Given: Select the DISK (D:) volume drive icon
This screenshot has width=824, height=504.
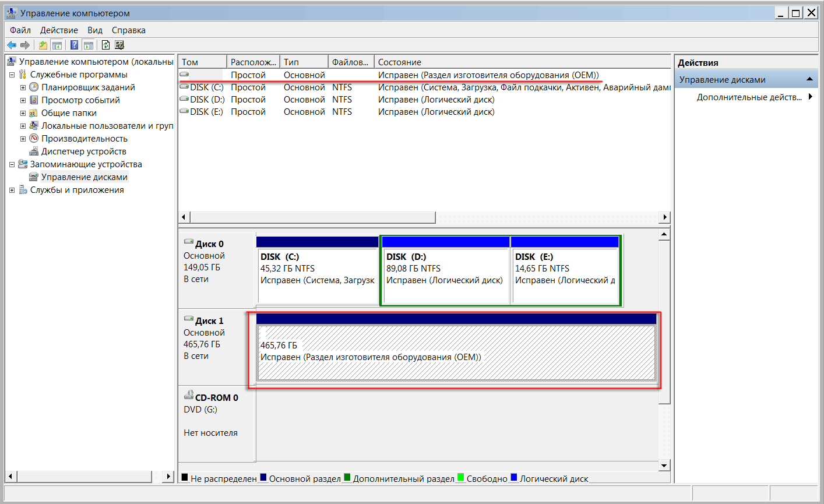Looking at the screenshot, I should point(184,99).
